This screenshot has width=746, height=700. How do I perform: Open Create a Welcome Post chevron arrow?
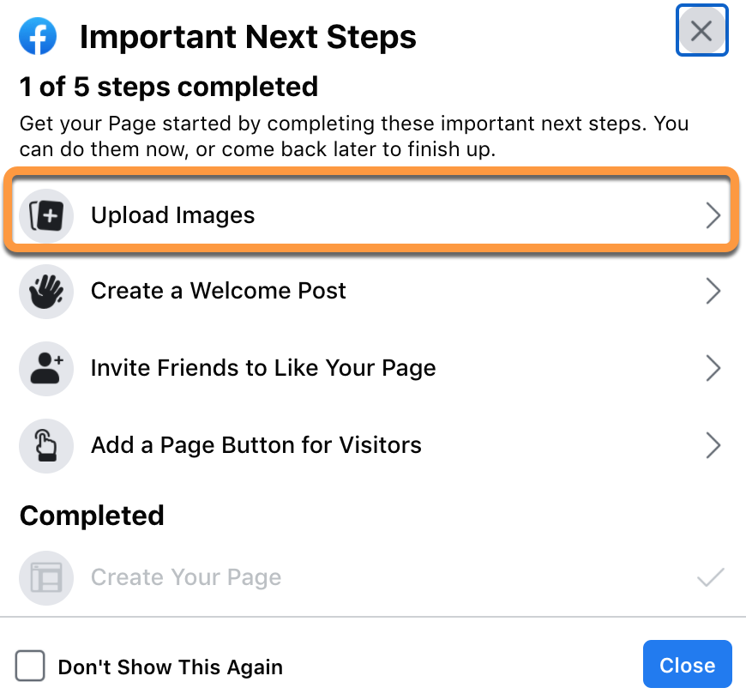(x=713, y=292)
